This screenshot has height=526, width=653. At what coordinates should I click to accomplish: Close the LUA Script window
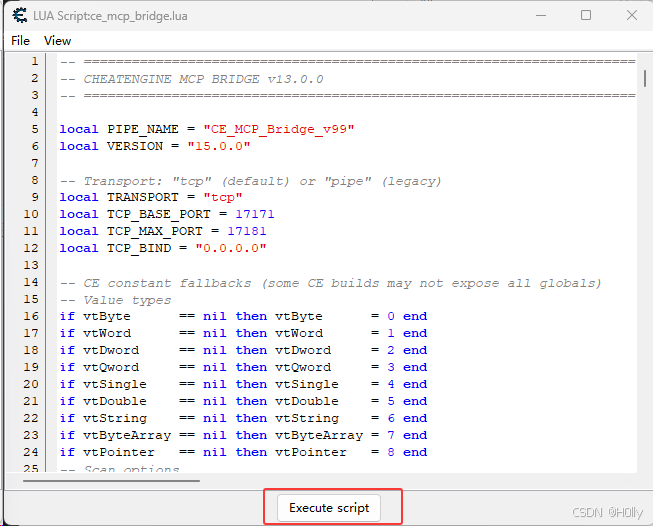tap(632, 15)
